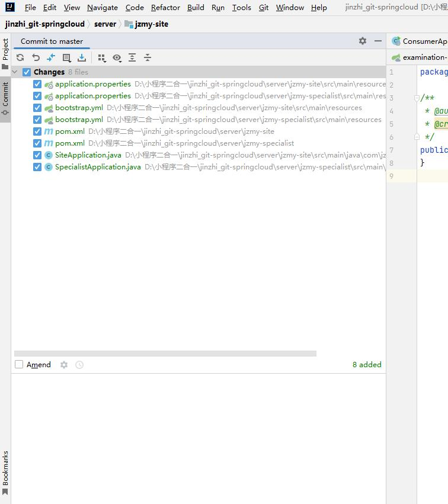Uncheck application.properties in jzmy-site
This screenshot has height=504, width=448.
[x=37, y=84]
